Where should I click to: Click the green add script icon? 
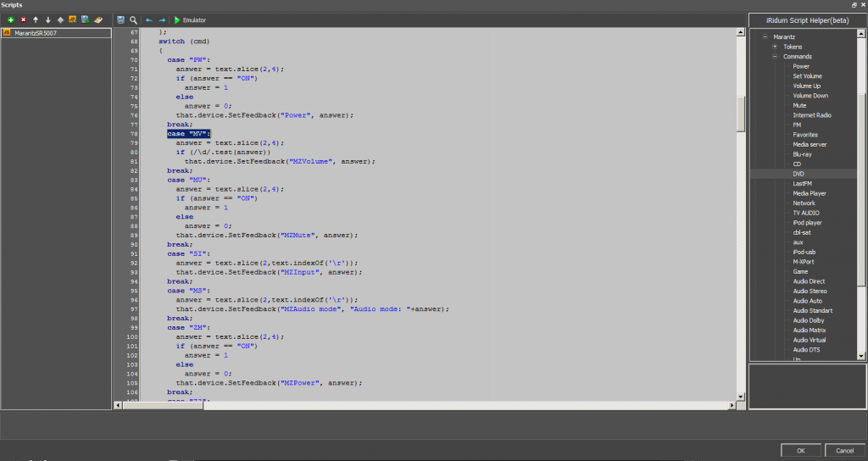pos(9,19)
